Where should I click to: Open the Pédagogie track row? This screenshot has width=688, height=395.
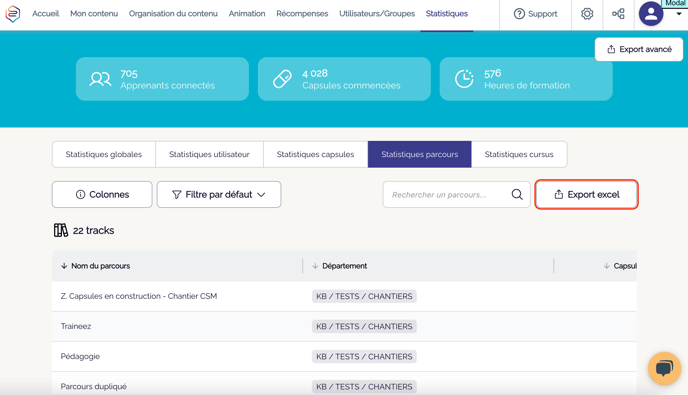click(344, 356)
